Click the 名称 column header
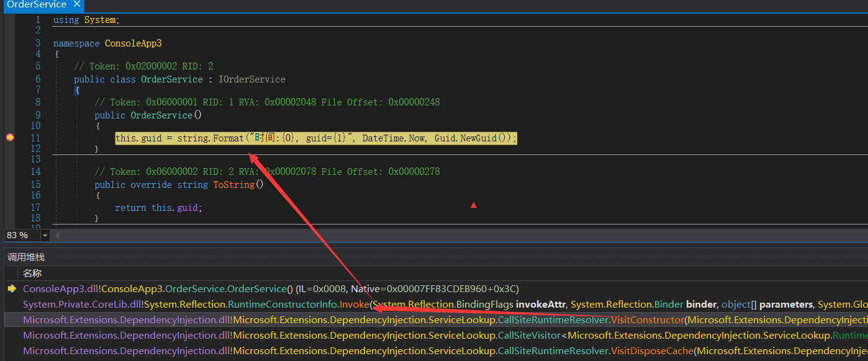 point(32,273)
